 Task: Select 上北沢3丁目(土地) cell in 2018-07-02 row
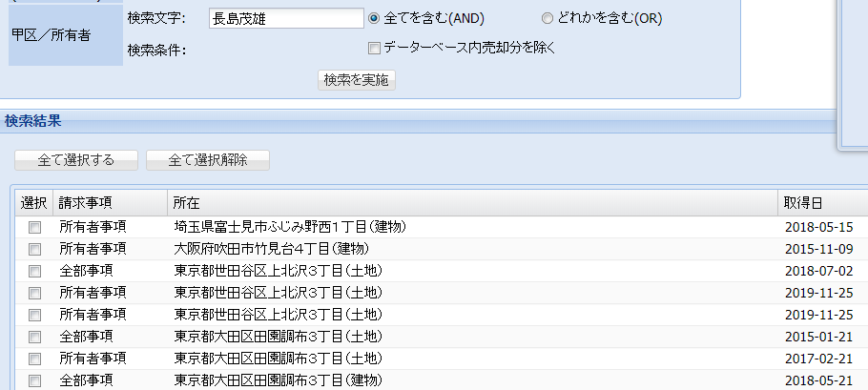(278, 271)
